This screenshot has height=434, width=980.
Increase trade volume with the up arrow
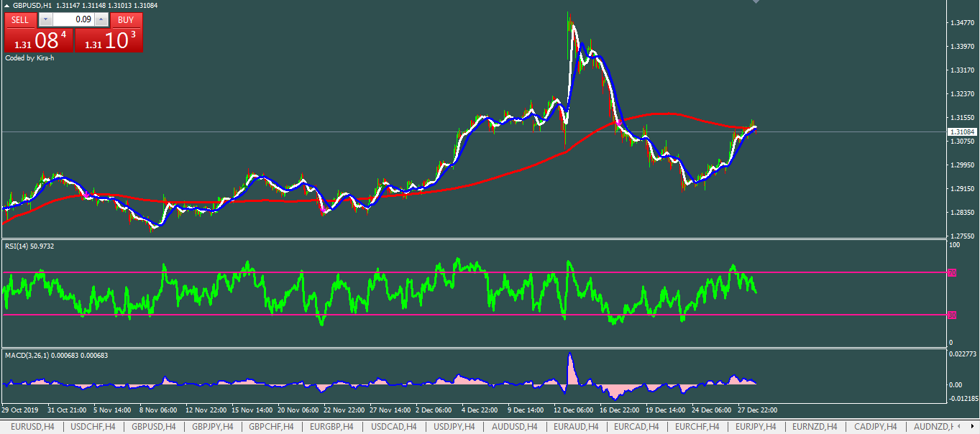point(101,20)
